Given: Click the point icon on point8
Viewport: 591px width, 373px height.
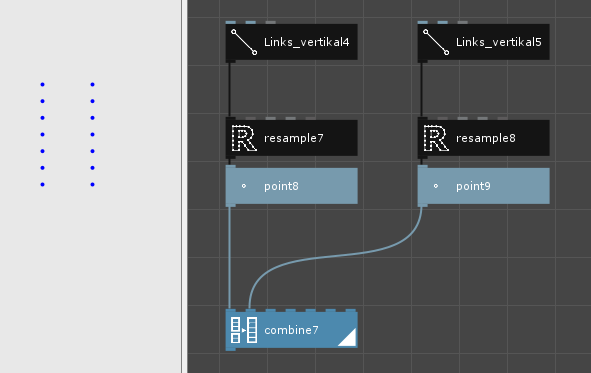Looking at the screenshot, I should (244, 186).
